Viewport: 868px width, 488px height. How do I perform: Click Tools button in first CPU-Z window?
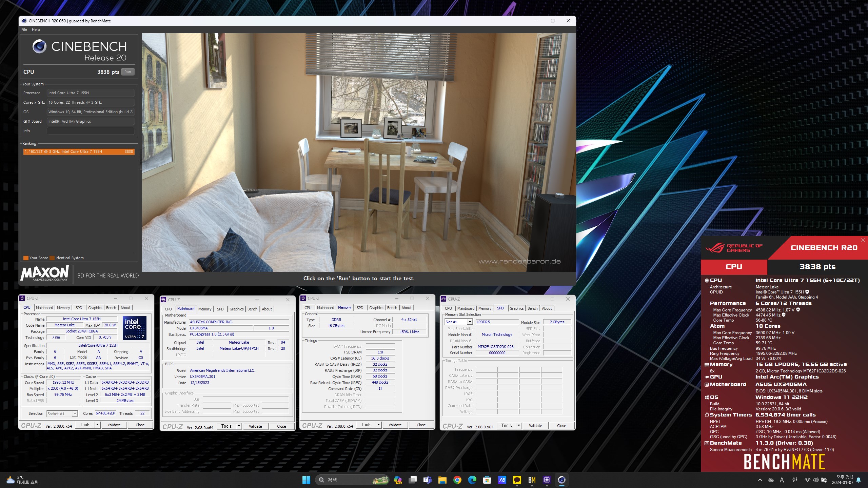pos(85,425)
